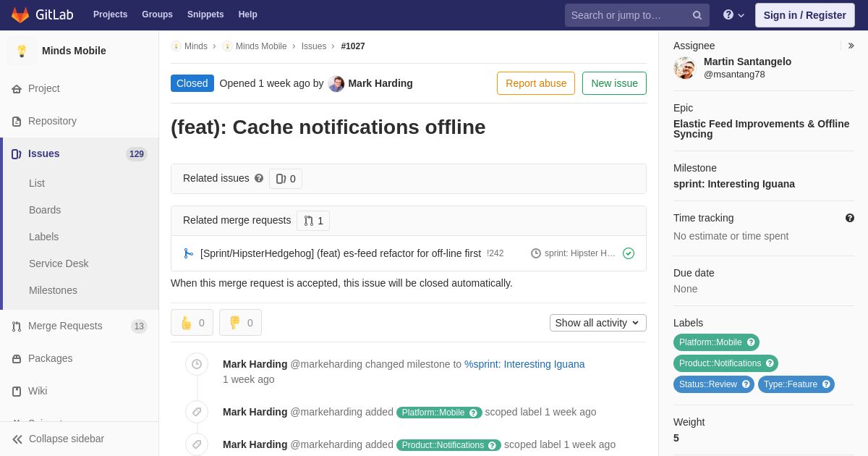Open the Help question mark menu
The width and height of the screenshot is (868, 456).
[x=733, y=15]
